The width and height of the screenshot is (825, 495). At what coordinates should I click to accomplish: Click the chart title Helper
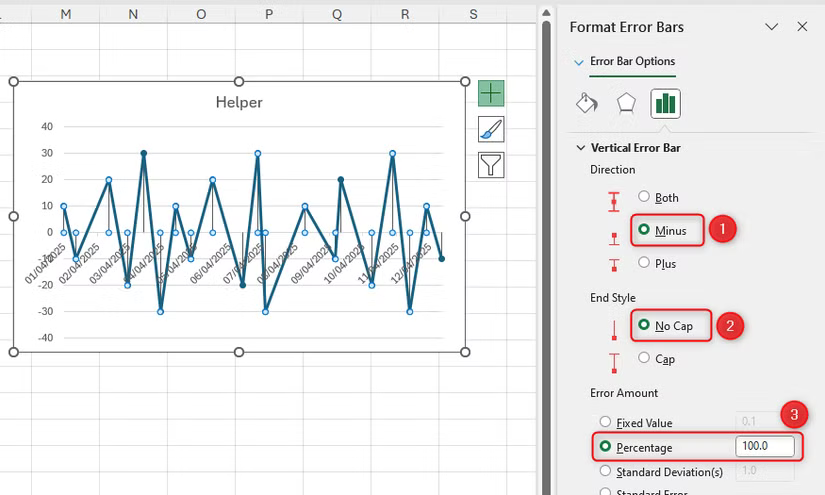239,102
